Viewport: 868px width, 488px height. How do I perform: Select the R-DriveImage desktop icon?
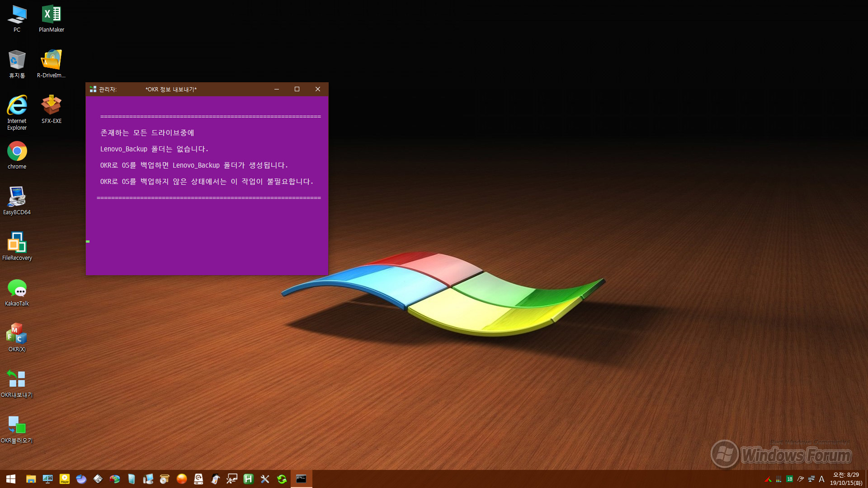click(x=51, y=64)
